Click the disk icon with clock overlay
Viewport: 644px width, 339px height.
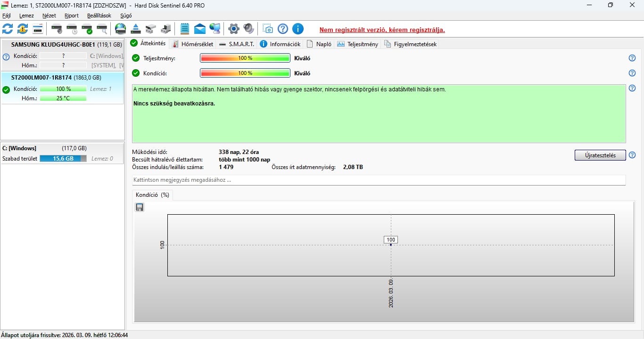pos(72,29)
